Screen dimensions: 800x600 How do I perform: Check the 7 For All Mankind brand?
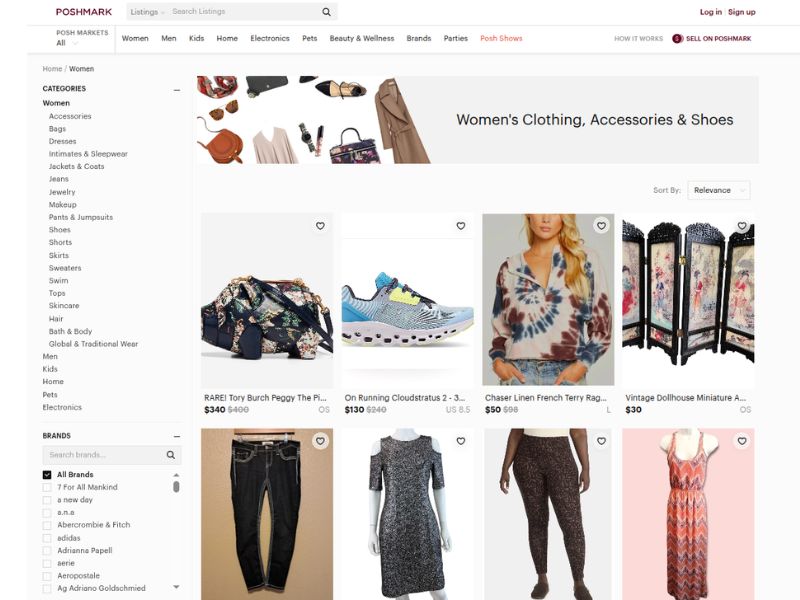point(47,487)
